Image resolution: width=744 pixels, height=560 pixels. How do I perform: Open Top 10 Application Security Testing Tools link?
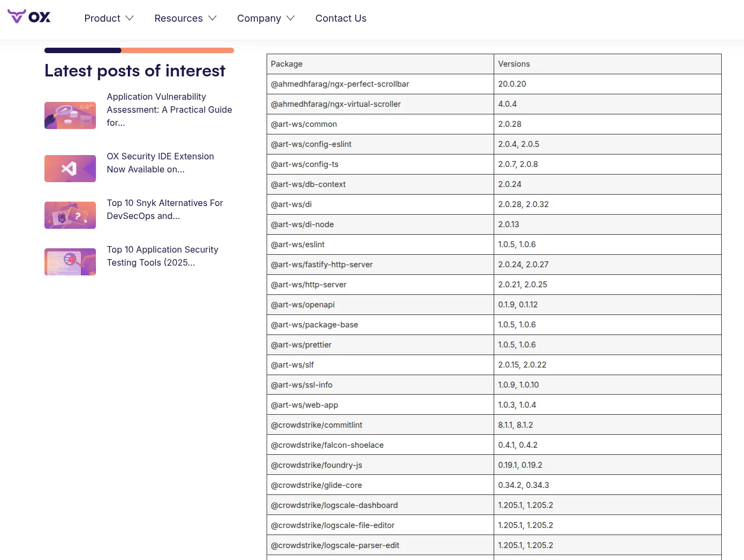(x=163, y=256)
